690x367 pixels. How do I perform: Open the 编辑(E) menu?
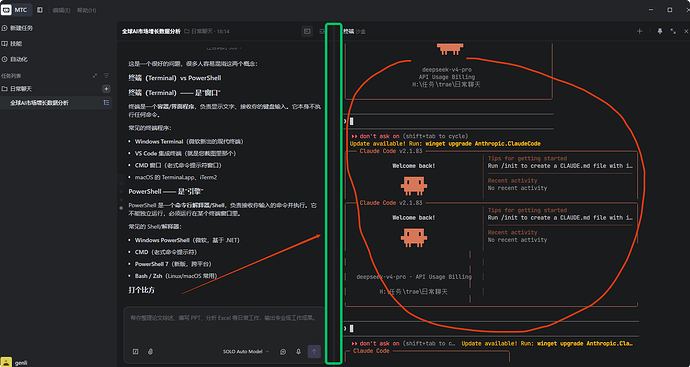(61, 10)
